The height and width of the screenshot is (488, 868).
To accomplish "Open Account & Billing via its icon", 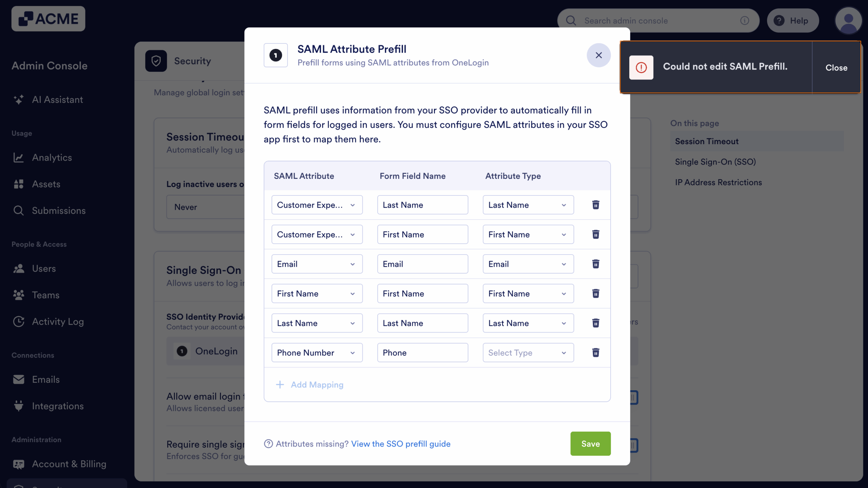I will coord(19,464).
